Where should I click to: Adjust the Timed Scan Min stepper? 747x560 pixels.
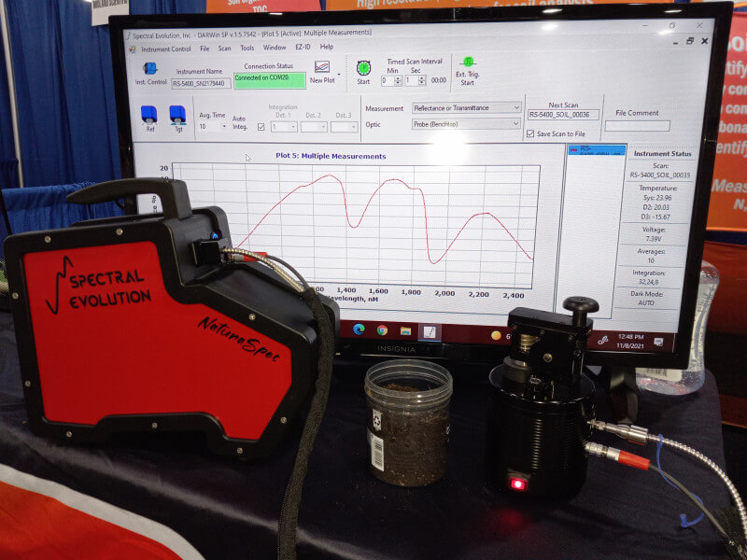(x=399, y=80)
